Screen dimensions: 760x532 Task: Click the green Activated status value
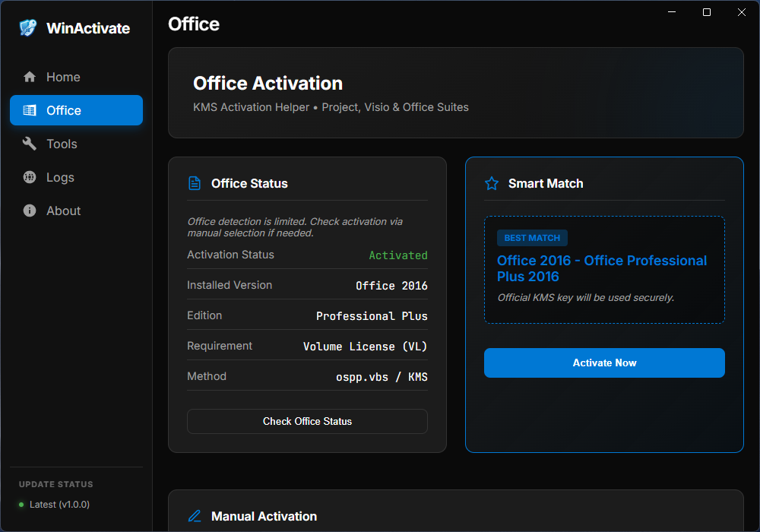(x=397, y=255)
